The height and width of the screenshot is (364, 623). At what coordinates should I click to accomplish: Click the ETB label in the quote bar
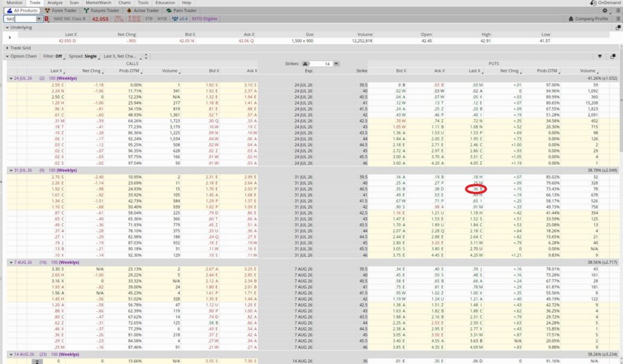tap(148, 19)
